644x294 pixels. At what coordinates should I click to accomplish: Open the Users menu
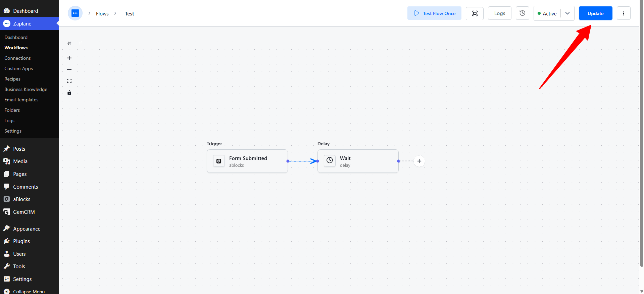coord(30,254)
